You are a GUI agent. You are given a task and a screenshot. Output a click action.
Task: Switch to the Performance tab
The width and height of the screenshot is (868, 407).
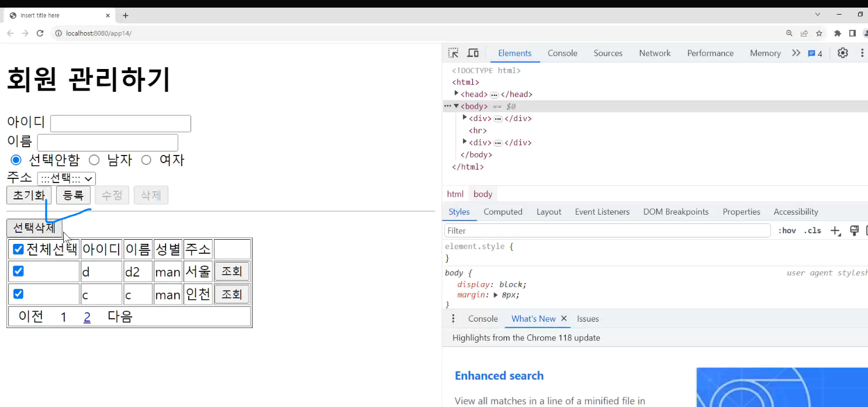(x=710, y=53)
